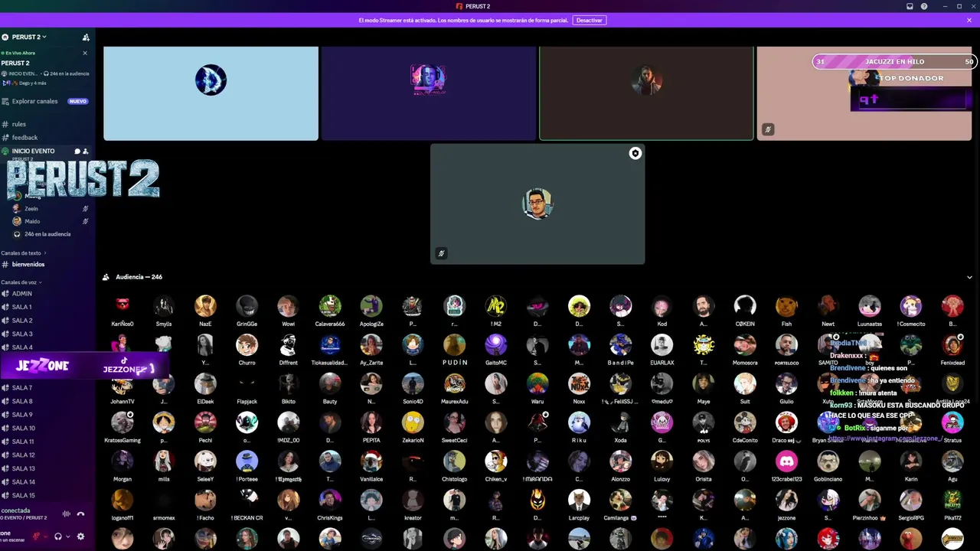
Task: Click moderator badge on the center speaker tile
Action: pyautogui.click(x=635, y=154)
